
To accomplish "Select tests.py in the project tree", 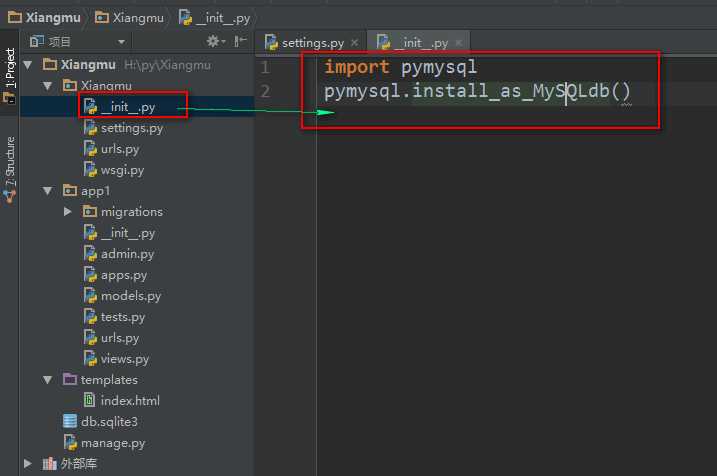I will tap(137, 317).
